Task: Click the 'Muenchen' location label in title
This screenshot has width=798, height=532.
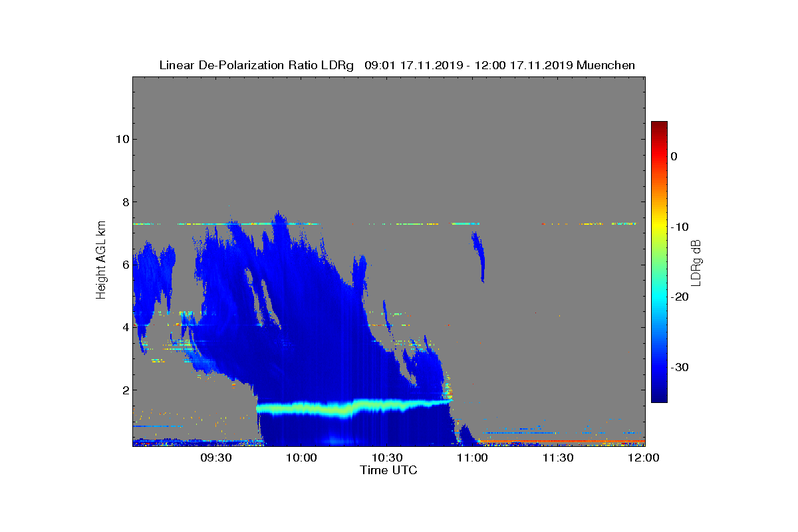Action: click(606, 65)
